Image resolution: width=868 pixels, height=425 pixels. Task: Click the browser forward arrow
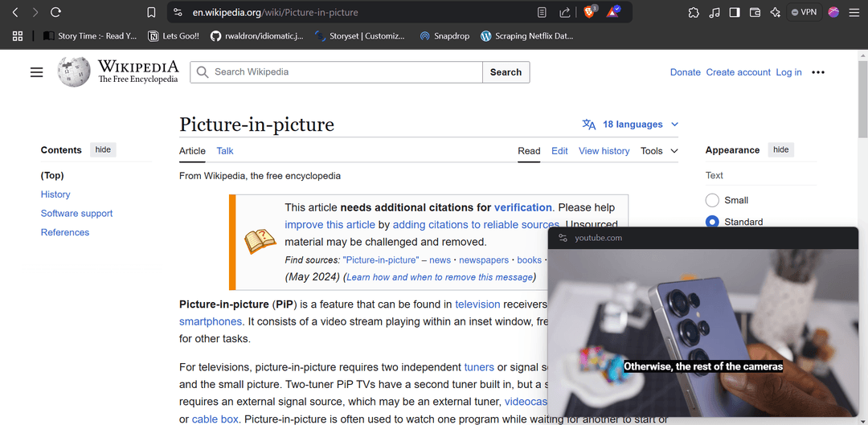pyautogui.click(x=35, y=12)
